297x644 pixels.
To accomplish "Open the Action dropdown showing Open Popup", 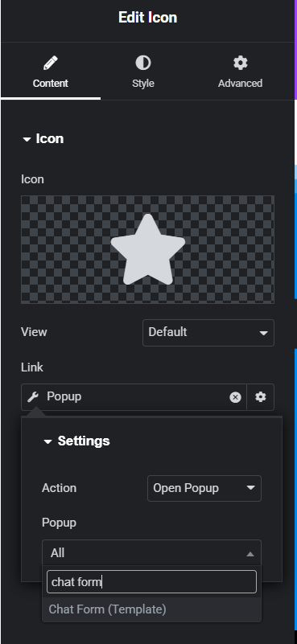I will tap(204, 488).
